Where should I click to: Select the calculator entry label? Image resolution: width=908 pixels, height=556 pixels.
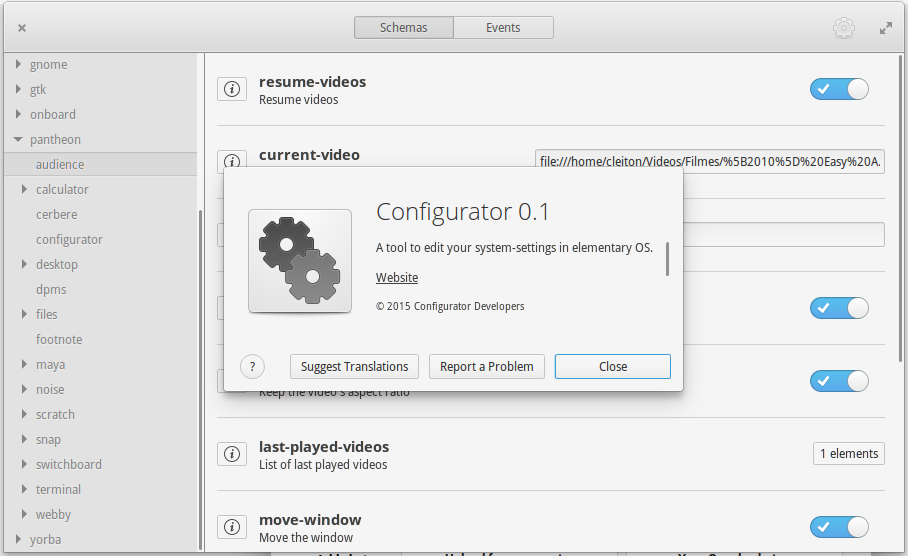coord(62,189)
